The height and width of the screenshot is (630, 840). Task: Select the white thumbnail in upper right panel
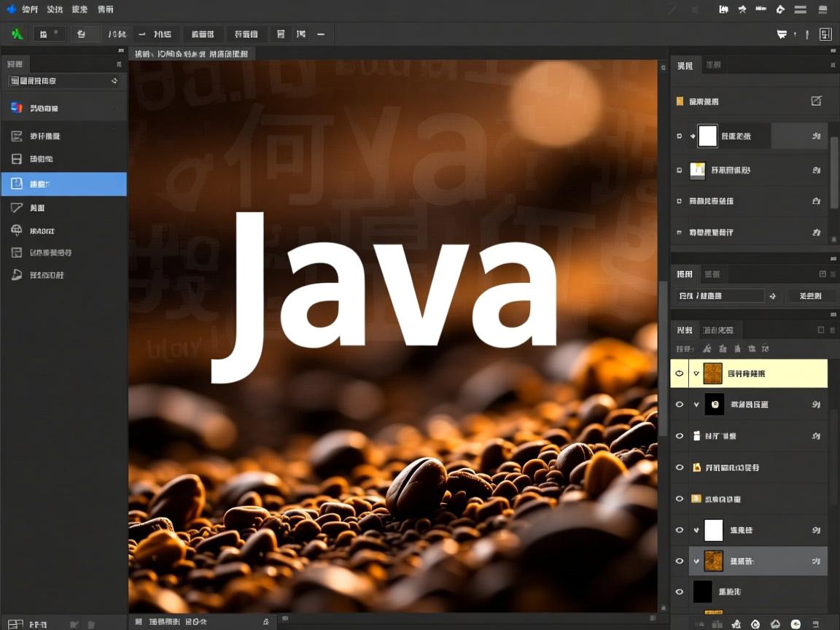(x=707, y=136)
